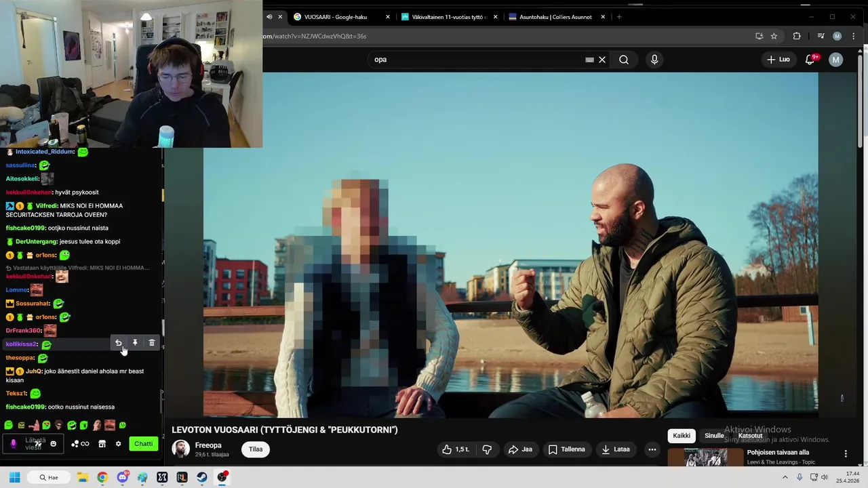Viewport: 868px width, 488px height.
Task: Open Steam from the taskbar
Action: (202, 477)
